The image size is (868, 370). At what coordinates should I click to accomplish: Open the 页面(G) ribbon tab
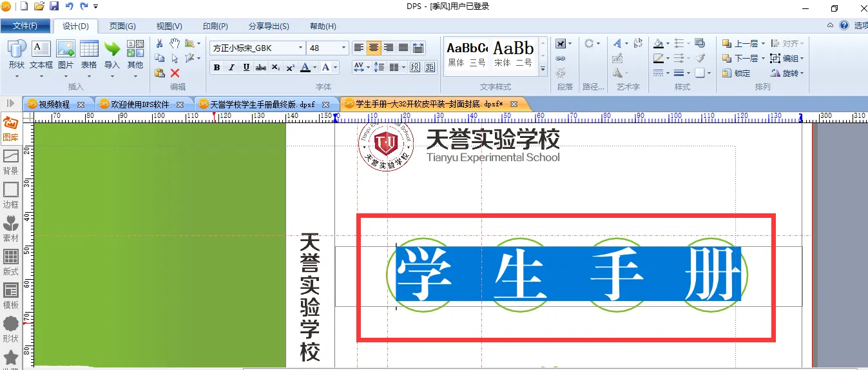pos(122,26)
